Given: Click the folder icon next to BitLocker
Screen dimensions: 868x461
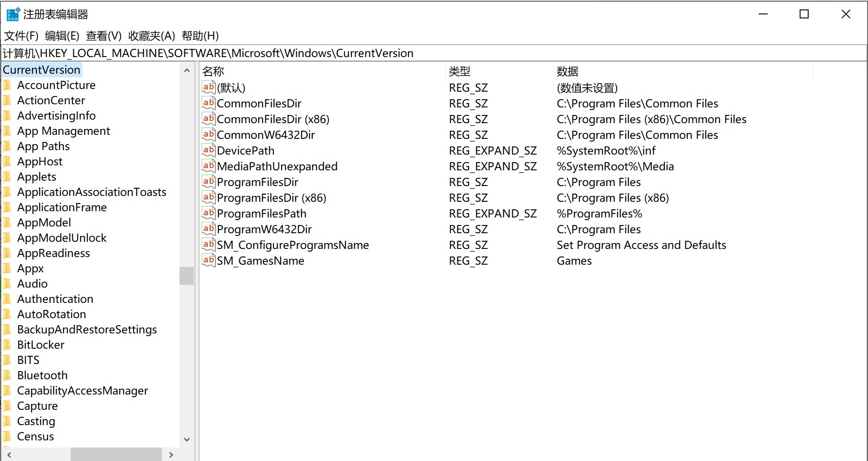Looking at the screenshot, I should pyautogui.click(x=7, y=345).
